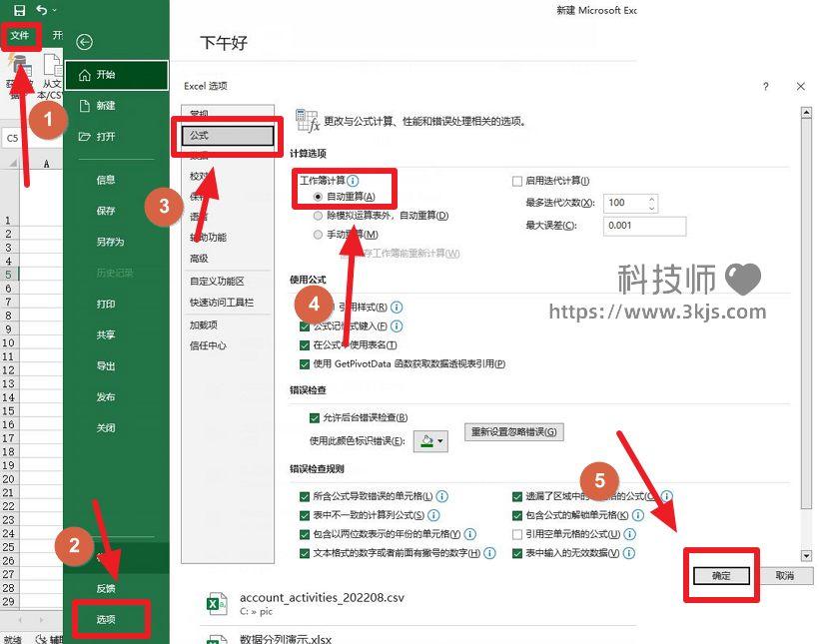Select 除模拟运算表外，自动重算 radio option
Image resolution: width=819 pixels, height=644 pixels.
pyautogui.click(x=318, y=216)
